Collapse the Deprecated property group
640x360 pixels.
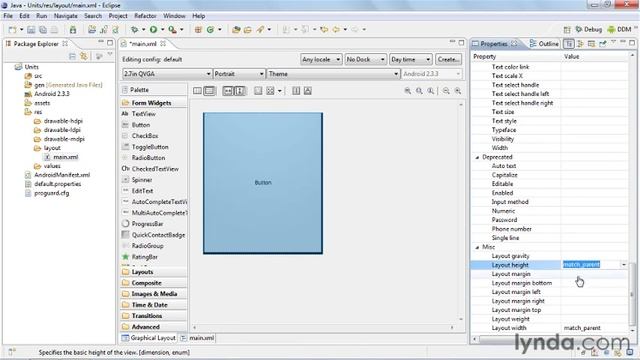[x=477, y=157]
